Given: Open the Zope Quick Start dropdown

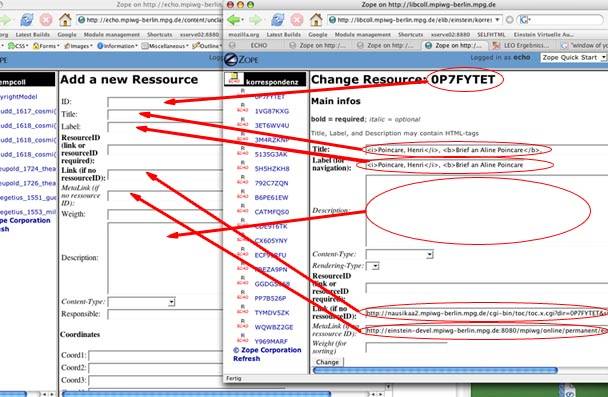Looking at the screenshot, I should 573,57.
